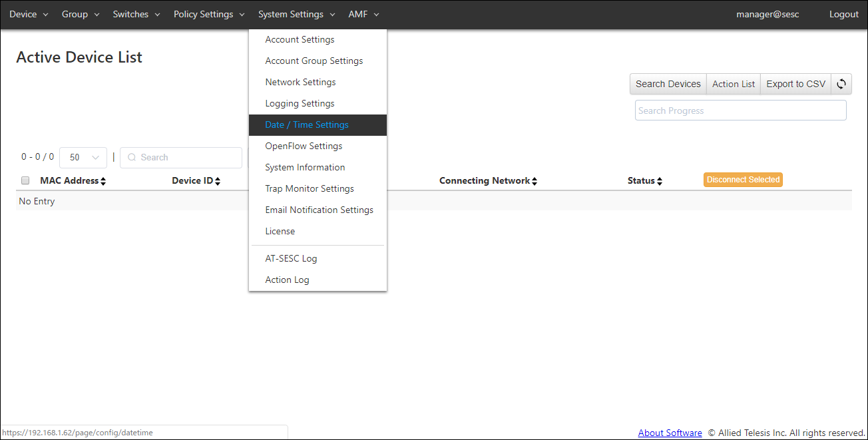Open the rows-per-page dropdown showing 50

coord(83,158)
